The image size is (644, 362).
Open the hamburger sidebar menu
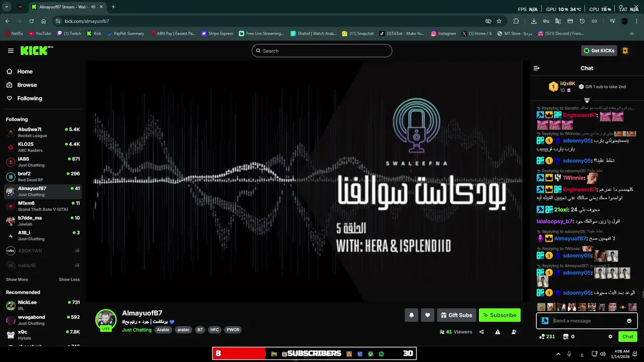pyautogui.click(x=11, y=51)
